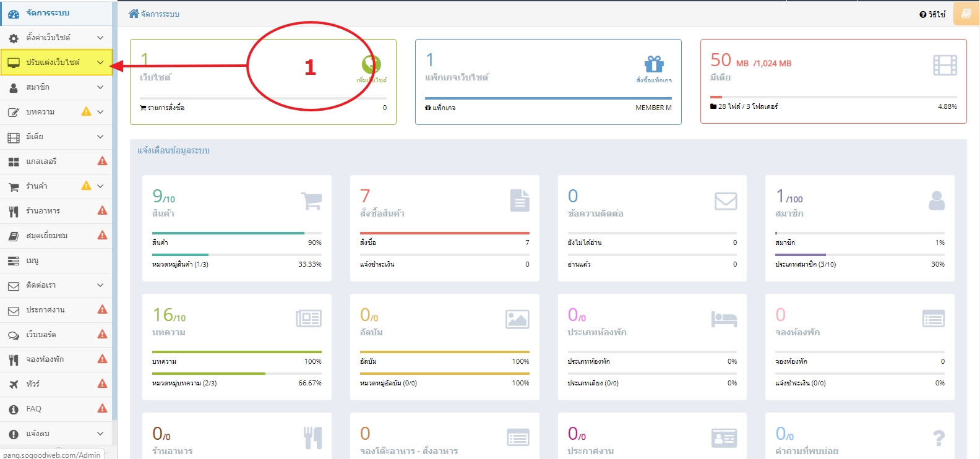This screenshot has height=459, width=980.
Task: Click the picture icon on อัลบัม card
Action: 517,319
